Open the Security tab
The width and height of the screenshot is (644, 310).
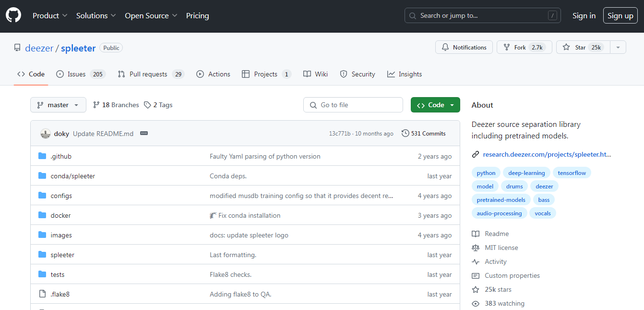(358, 74)
